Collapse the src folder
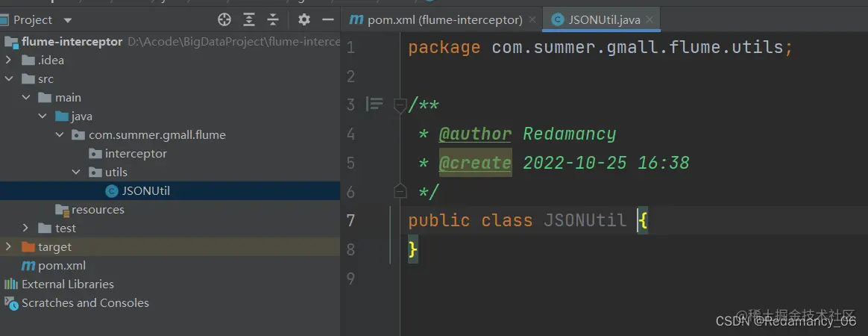Viewport: 868px width, 336px height. coord(8,79)
